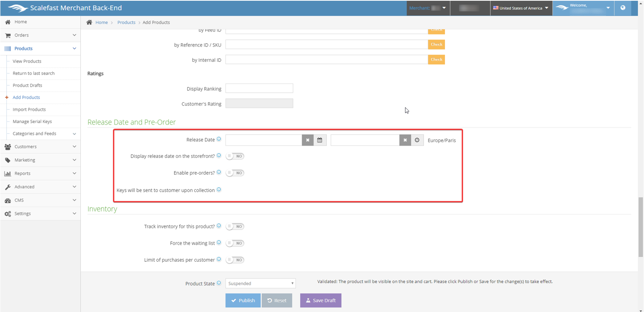Enable pre-orders toggle switch
The width and height of the screenshot is (644, 312).
[x=235, y=173]
